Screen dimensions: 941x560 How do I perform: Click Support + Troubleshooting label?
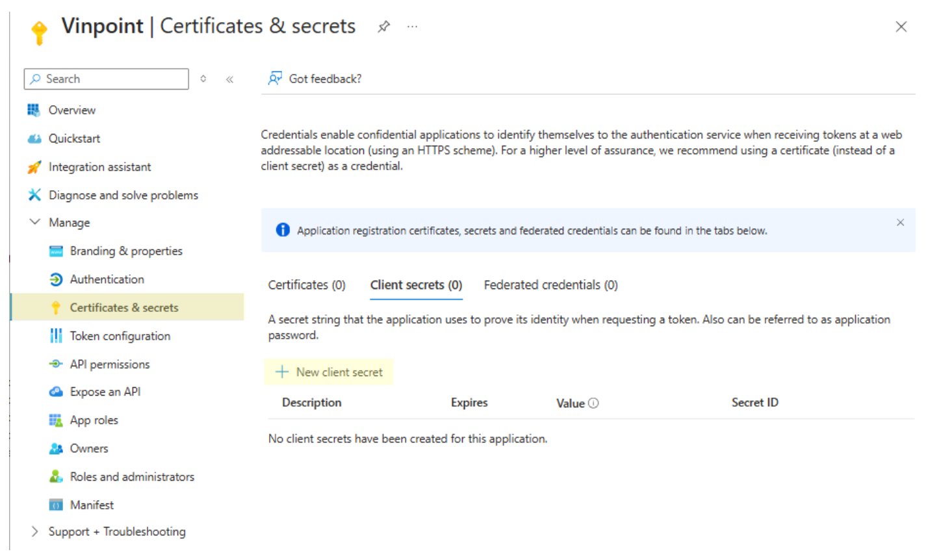pos(117,531)
